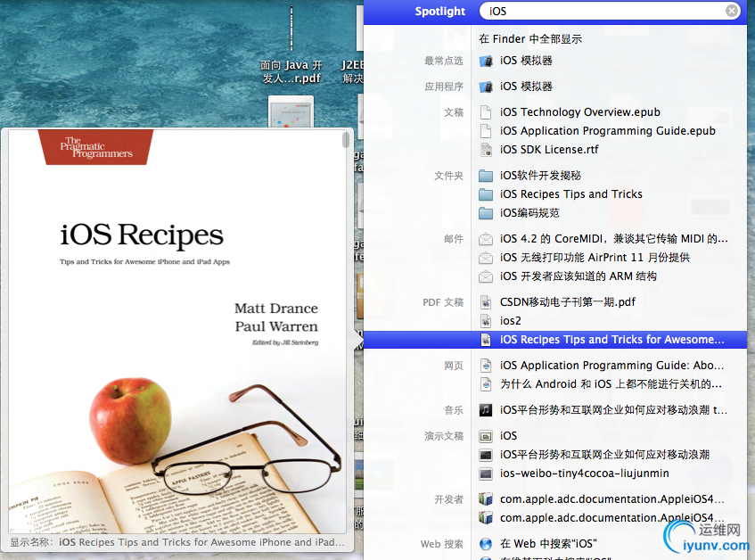This screenshot has width=755, height=560.
Task: Click the Pragmatic Programmers logo in preview
Action: [95, 147]
